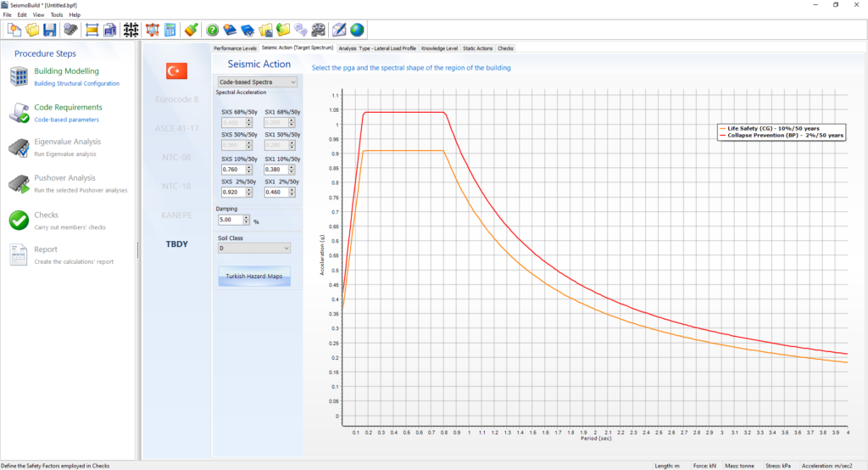This screenshot has width=868, height=470.
Task: Adjust the Damping value spinner arrows
Action: [x=247, y=220]
